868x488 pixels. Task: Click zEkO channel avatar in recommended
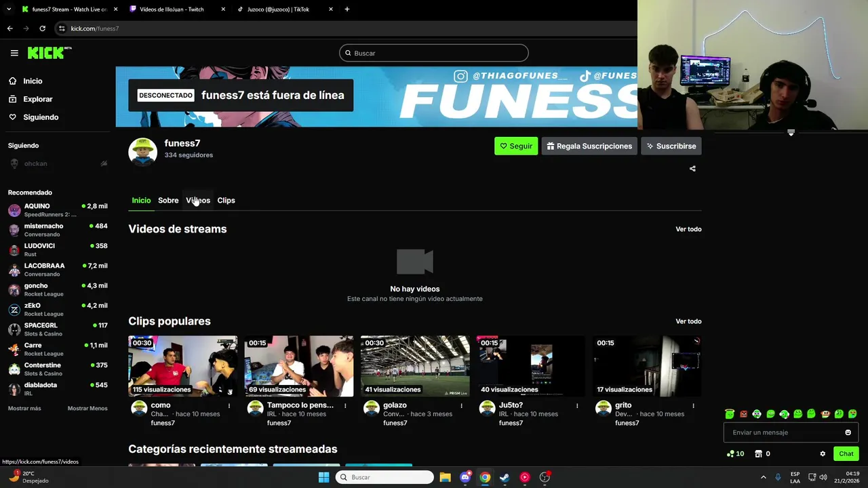tap(14, 310)
